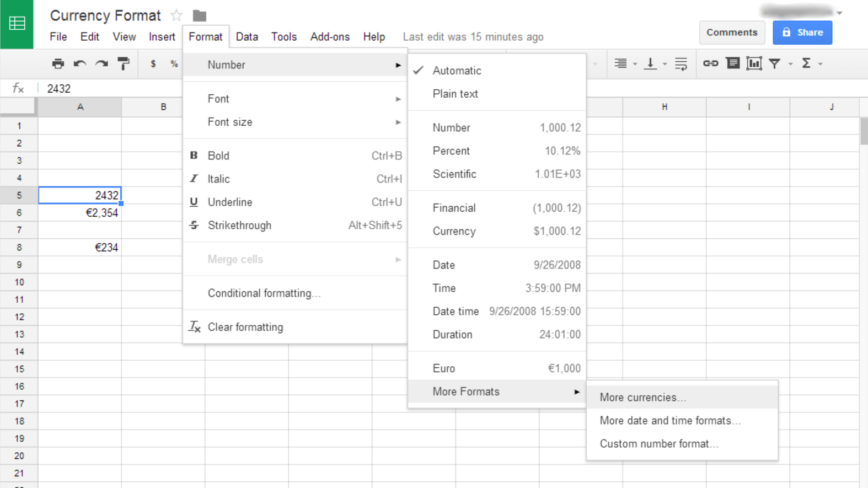Click the Filter funnel icon

775,64
